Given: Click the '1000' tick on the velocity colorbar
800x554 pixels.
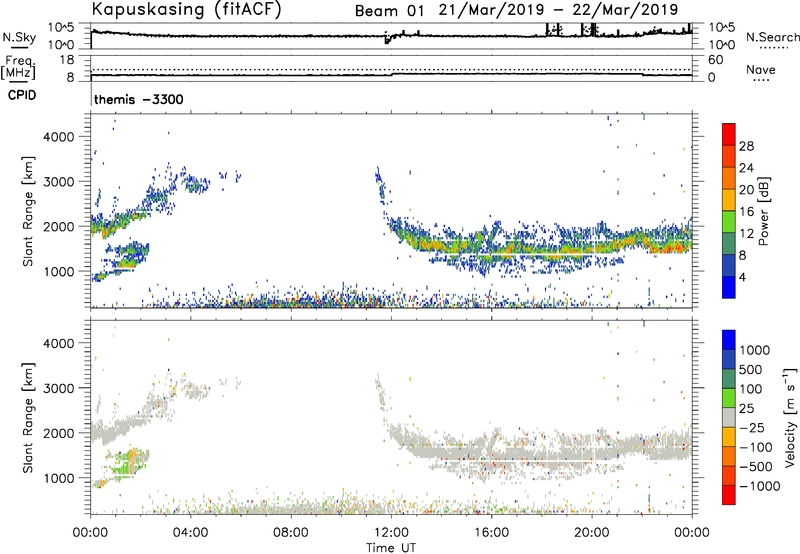Looking at the screenshot, I should (x=754, y=350).
